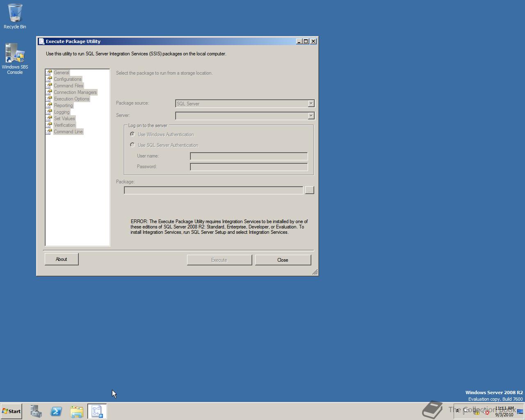
Task: Open Windows PowerShell from the taskbar
Action: pyautogui.click(x=56, y=411)
